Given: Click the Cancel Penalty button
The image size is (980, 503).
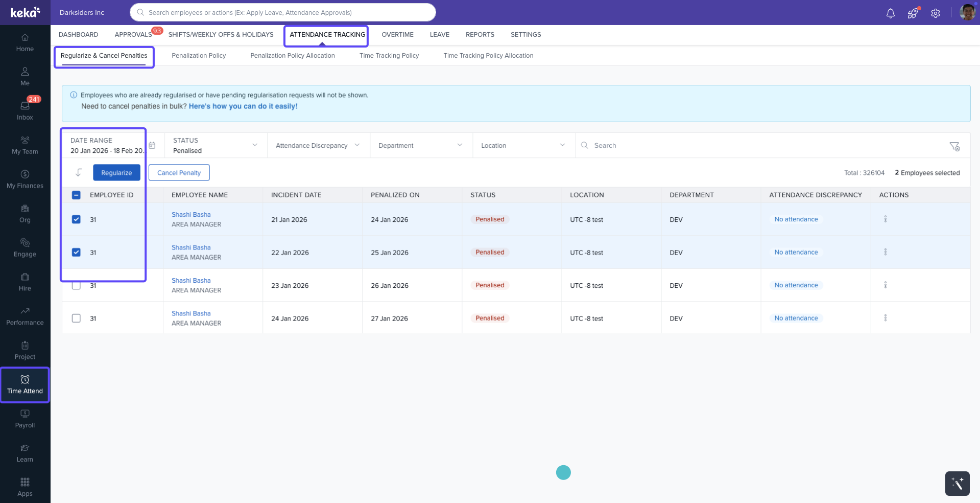Looking at the screenshot, I should click(179, 173).
